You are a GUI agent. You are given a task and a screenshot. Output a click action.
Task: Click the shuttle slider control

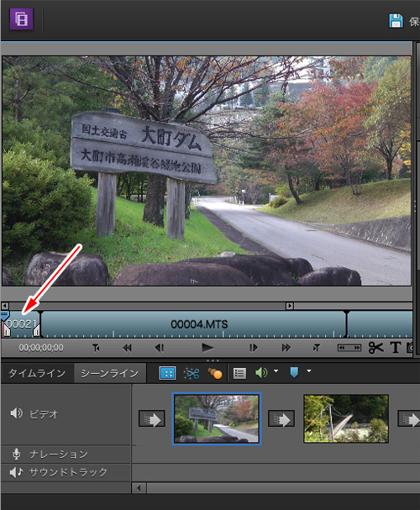[x=349, y=348]
